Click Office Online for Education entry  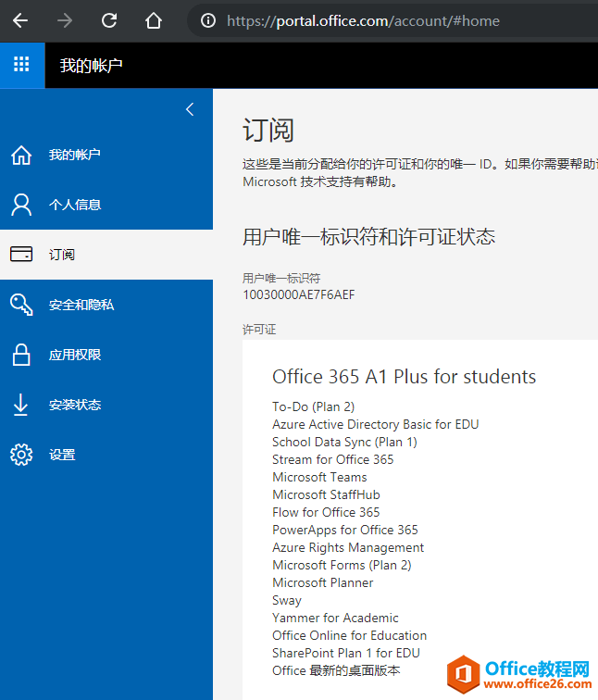[x=349, y=636]
